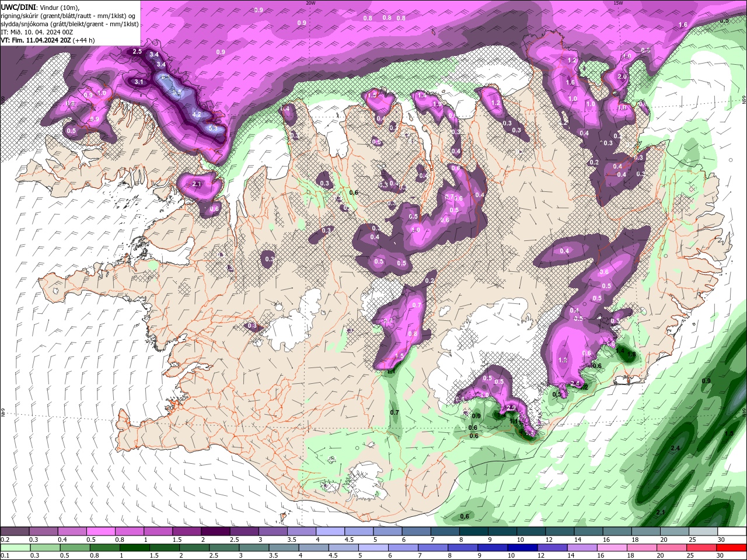Viewport: 747px width, 560px height.
Task: Click the '20W' longitude label
Action: point(310,3)
